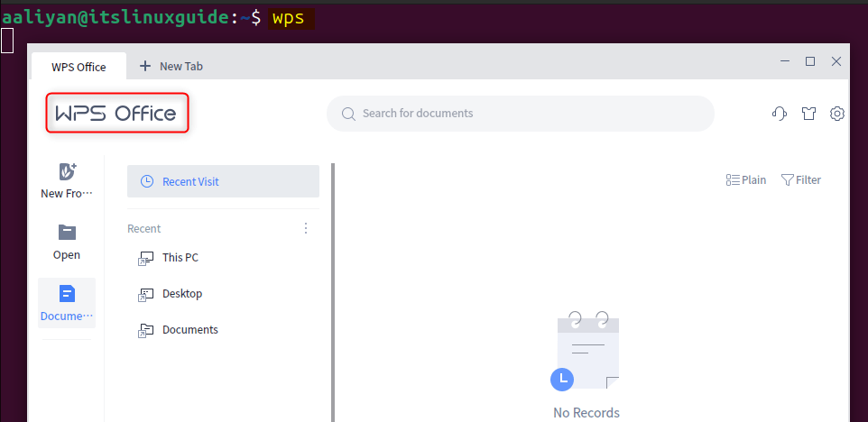Open the Recent section three-dot menu
This screenshot has height=422, width=868.
coord(306,228)
